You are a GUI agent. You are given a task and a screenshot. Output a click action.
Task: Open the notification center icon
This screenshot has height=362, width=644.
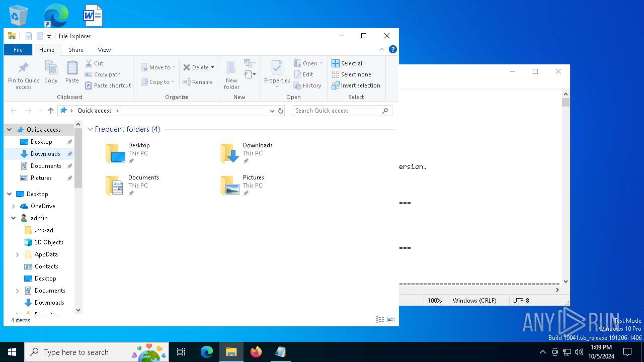pos(627,352)
